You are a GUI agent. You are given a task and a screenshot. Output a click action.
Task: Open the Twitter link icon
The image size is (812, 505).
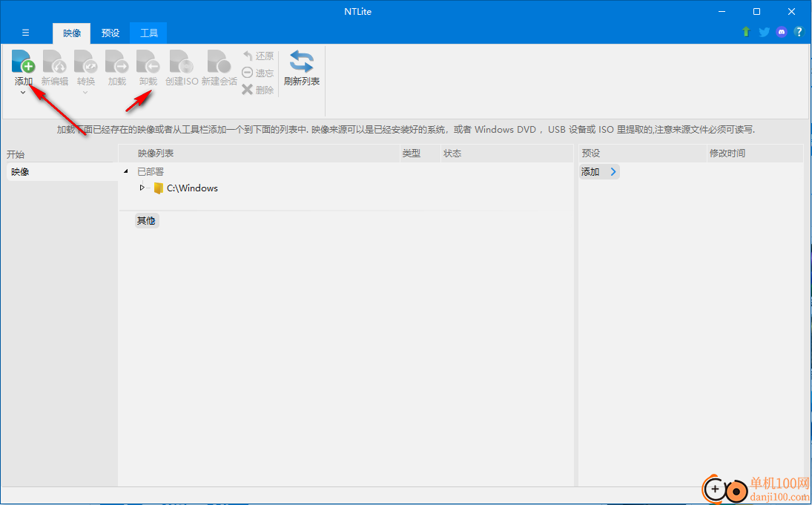[x=764, y=32]
